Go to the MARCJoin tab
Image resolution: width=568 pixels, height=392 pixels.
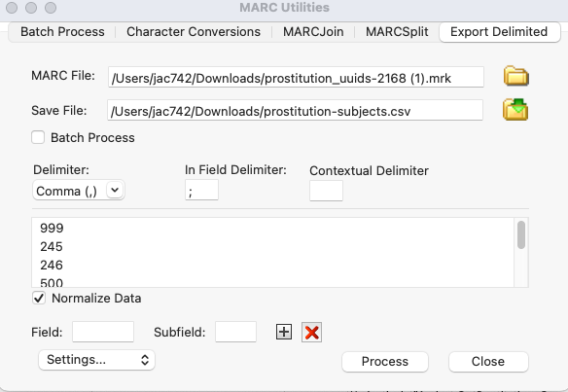pos(313,32)
